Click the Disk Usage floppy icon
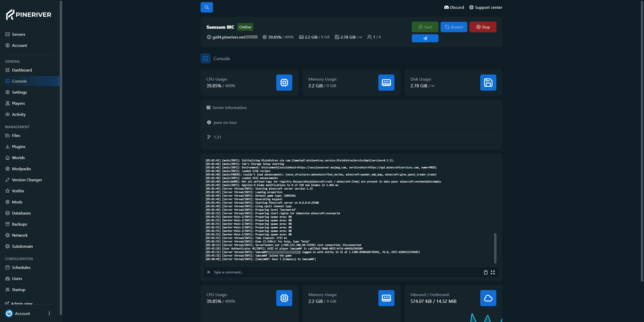The height and width of the screenshot is (322, 644). click(488, 83)
